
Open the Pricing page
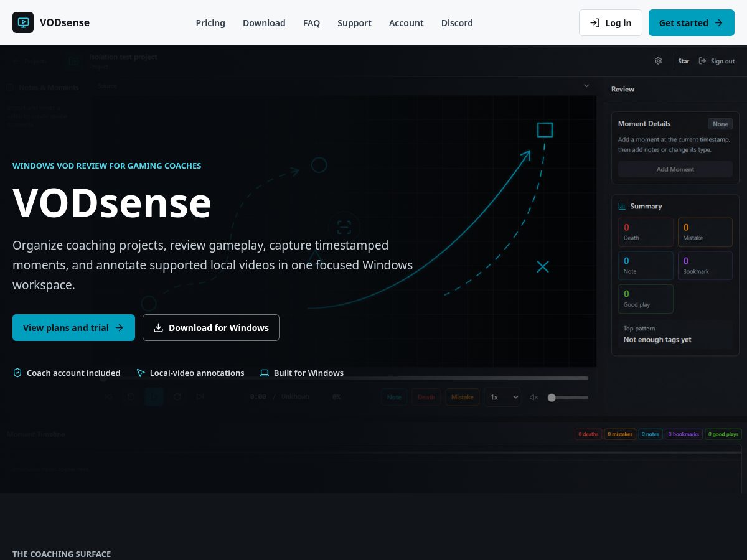coord(210,22)
